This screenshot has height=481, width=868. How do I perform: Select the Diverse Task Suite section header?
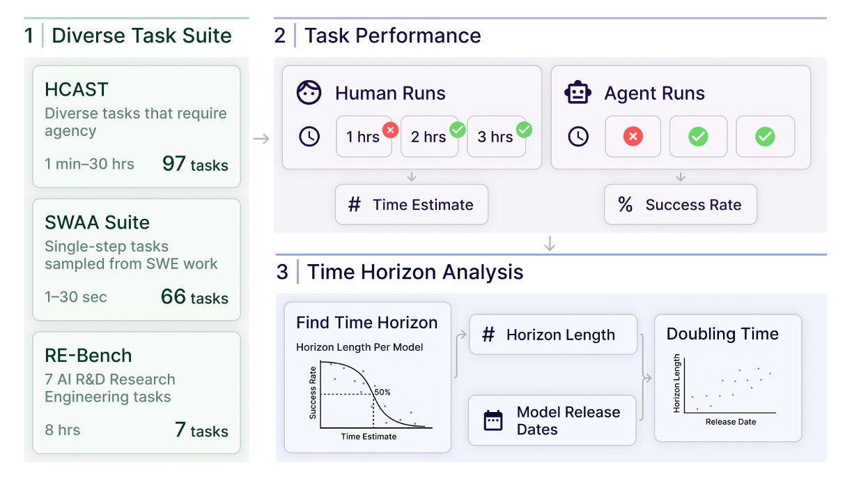click(x=139, y=35)
